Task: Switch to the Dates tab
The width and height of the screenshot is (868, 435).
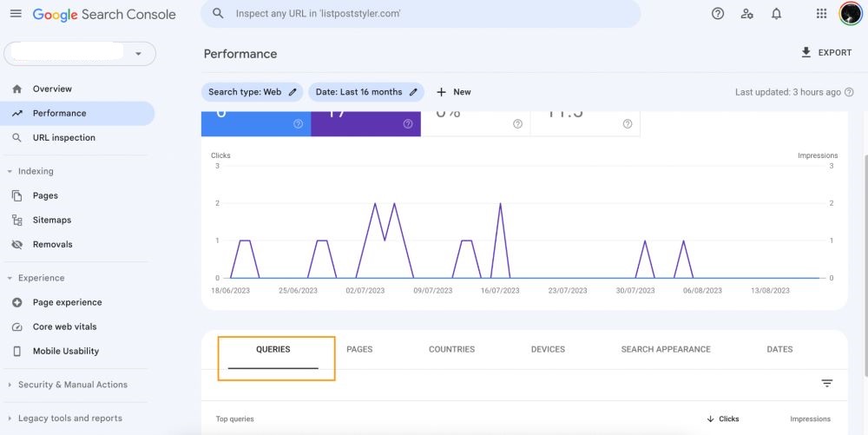Action: tap(779, 349)
